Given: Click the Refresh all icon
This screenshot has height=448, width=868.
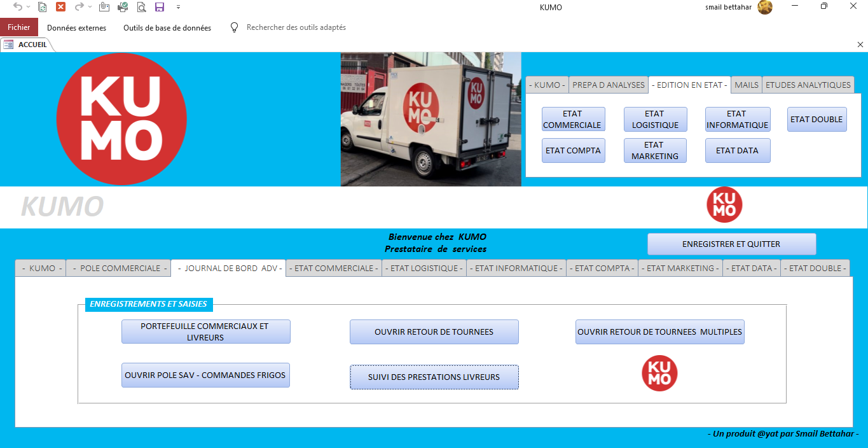Looking at the screenshot, I should click(43, 7).
